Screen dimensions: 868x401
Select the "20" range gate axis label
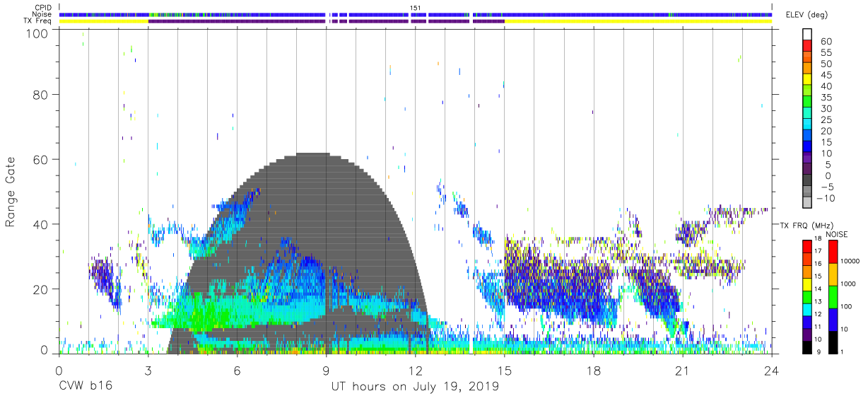pos(40,289)
